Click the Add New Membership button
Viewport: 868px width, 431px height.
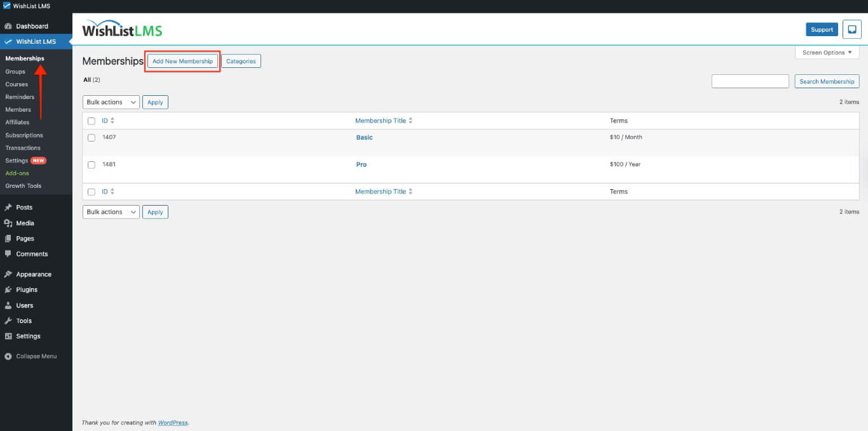pyautogui.click(x=182, y=60)
